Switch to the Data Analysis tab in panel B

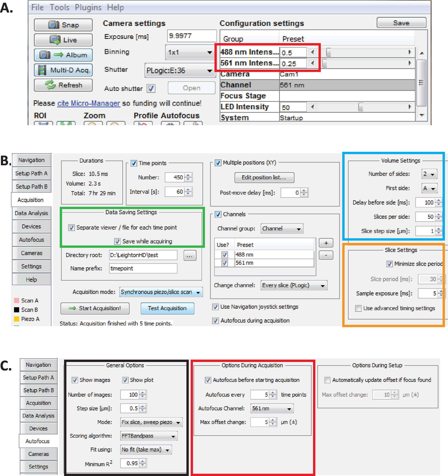click(x=31, y=213)
